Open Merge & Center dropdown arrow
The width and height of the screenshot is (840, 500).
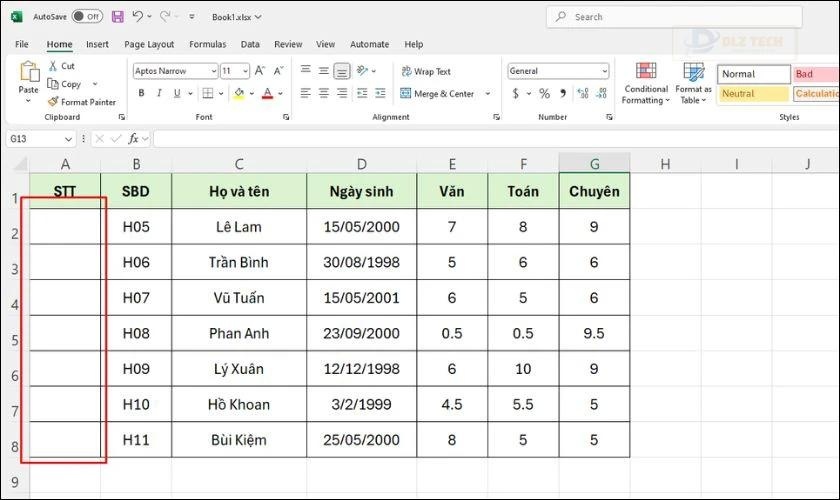click(488, 94)
